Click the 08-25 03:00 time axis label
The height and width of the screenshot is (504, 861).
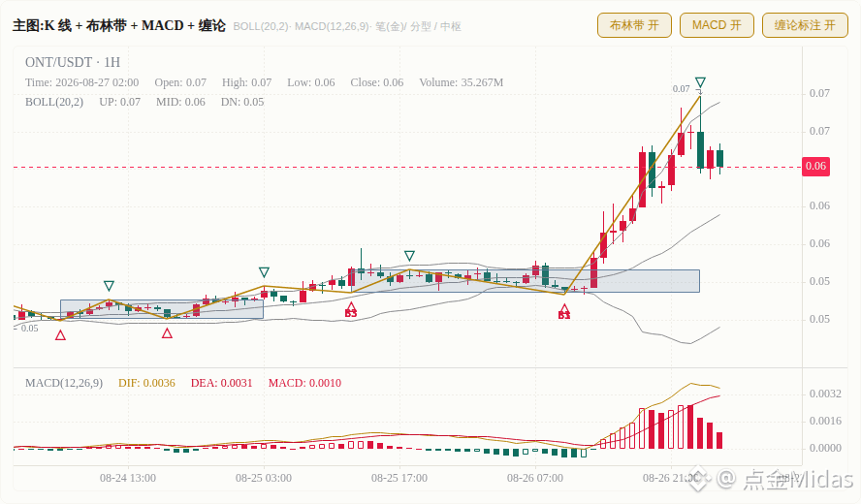pyautogui.click(x=264, y=478)
